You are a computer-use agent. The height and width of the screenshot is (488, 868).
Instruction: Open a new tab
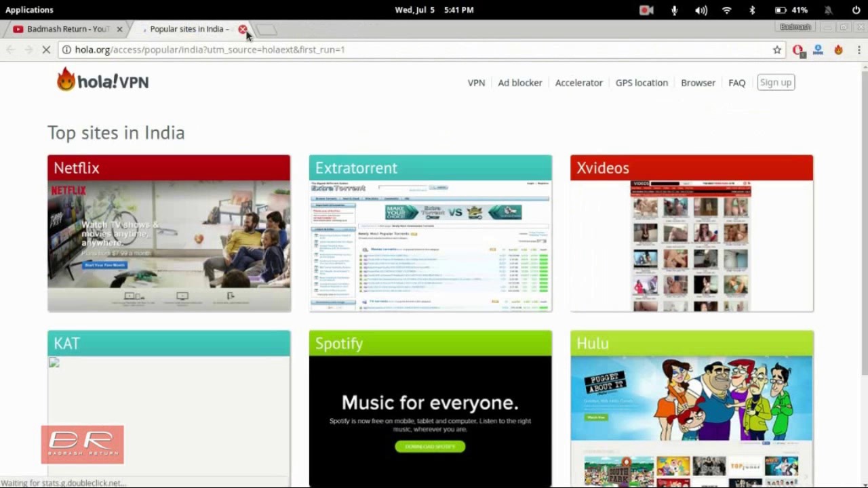[267, 30]
